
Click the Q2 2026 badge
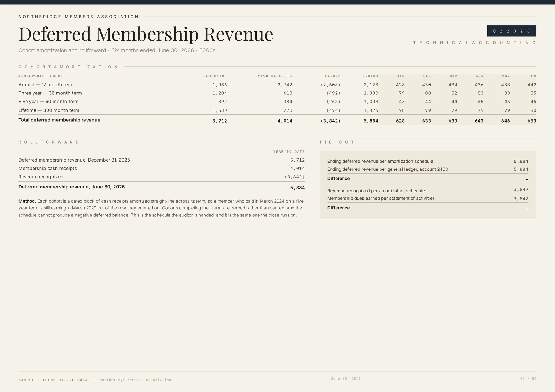pos(512,31)
